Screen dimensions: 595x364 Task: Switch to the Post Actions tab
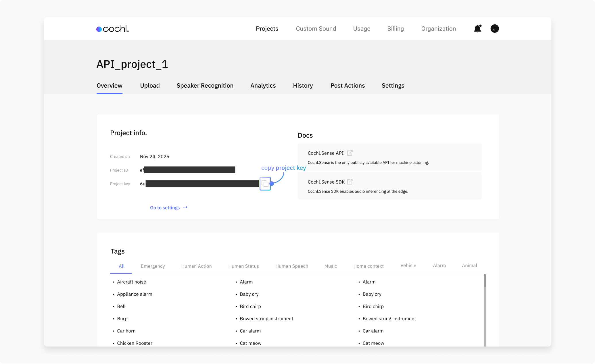348,86
